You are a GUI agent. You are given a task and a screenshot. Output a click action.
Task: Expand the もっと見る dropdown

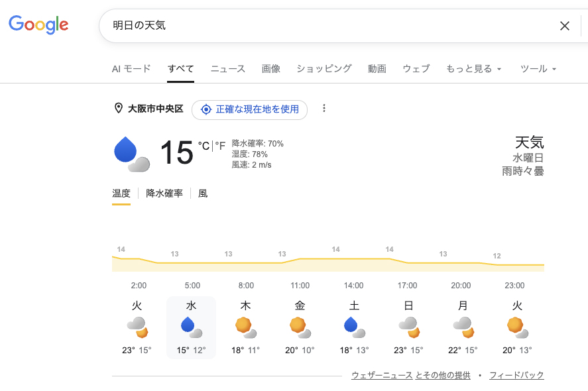coord(473,69)
